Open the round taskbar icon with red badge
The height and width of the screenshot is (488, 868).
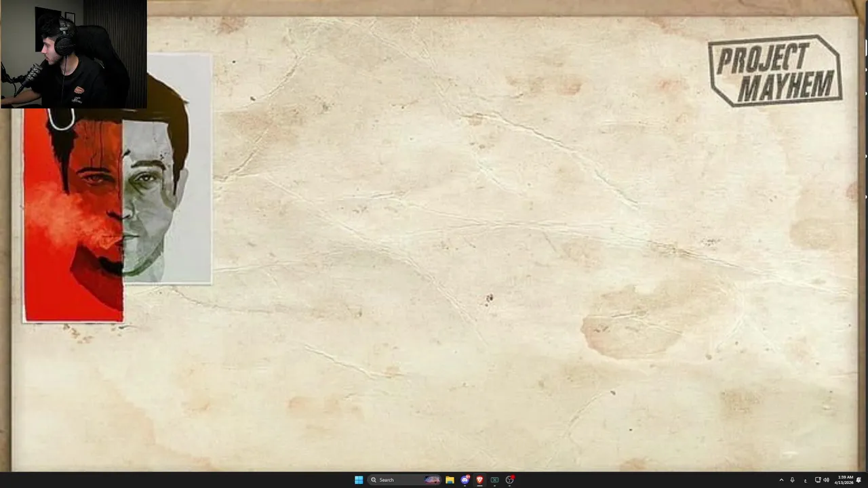(x=509, y=480)
